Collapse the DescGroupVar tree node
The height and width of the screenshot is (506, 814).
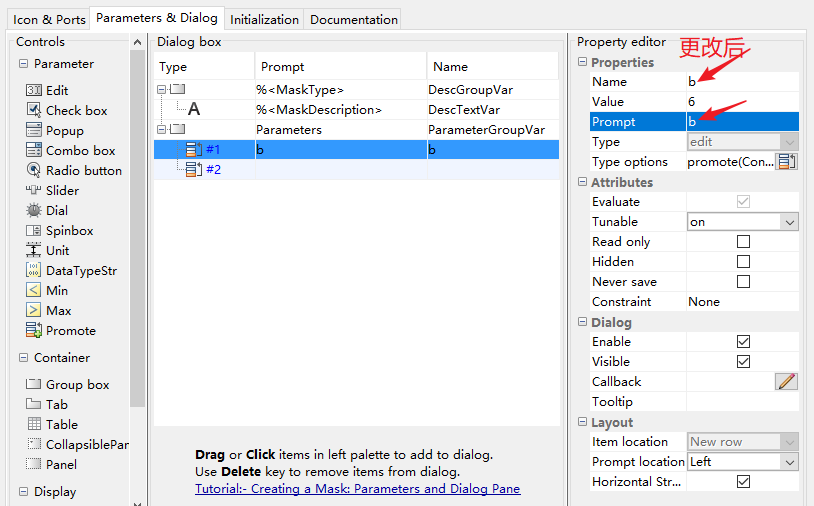point(161,90)
